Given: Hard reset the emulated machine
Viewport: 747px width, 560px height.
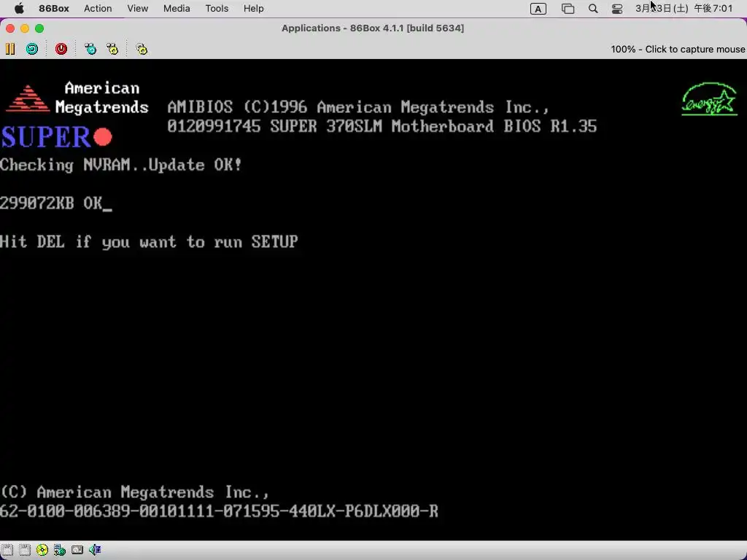Looking at the screenshot, I should click(x=32, y=49).
